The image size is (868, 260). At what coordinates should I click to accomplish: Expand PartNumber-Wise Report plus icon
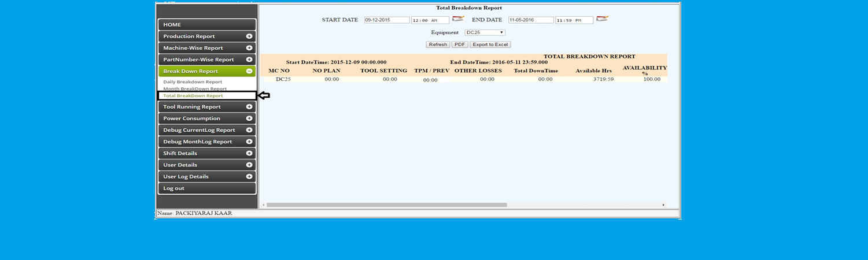[249, 60]
